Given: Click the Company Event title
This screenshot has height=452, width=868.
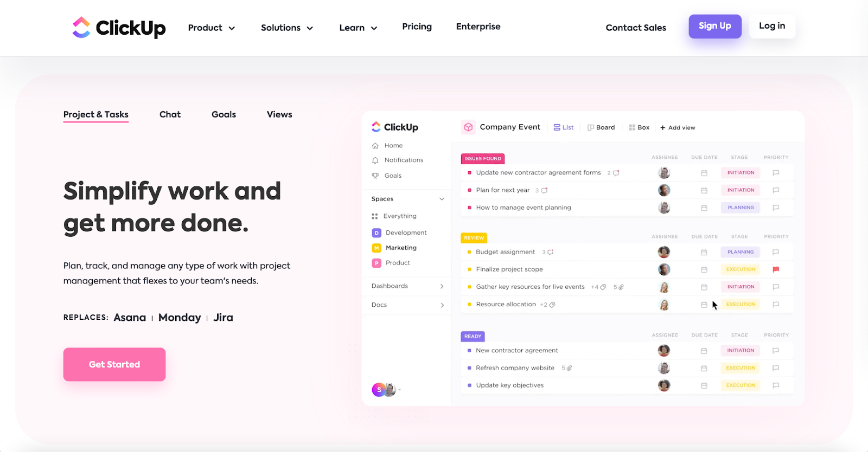Looking at the screenshot, I should (510, 127).
